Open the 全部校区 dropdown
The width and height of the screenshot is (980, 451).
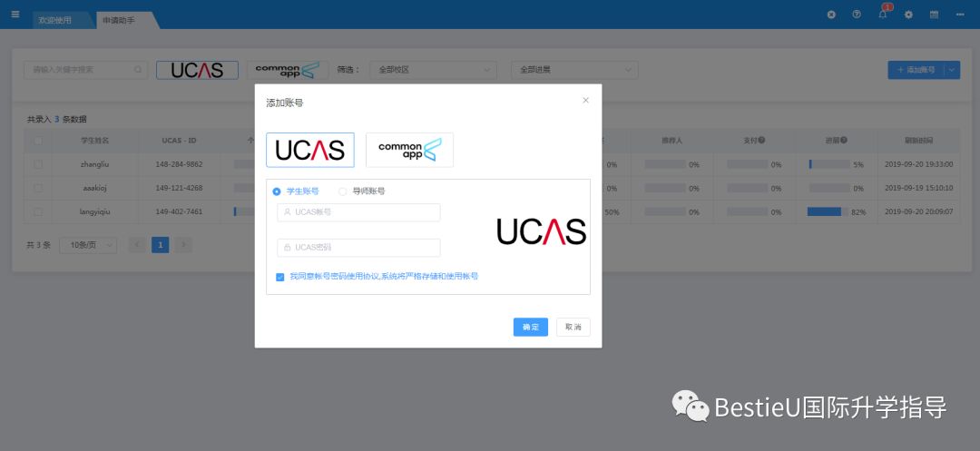[x=433, y=70]
